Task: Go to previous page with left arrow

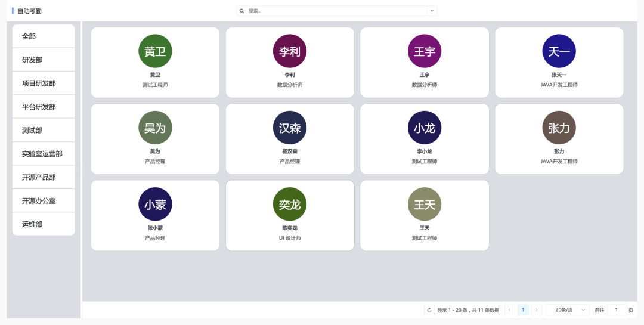Action: click(510, 310)
